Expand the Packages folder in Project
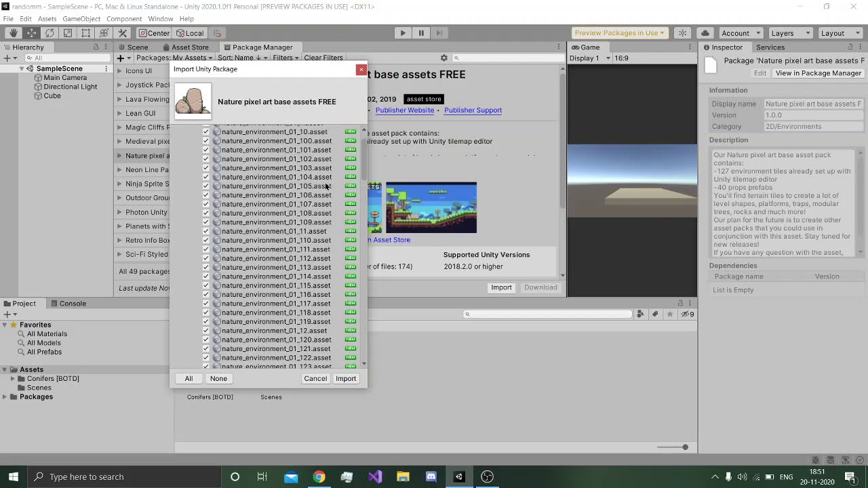868x488 pixels. pyautogui.click(x=5, y=397)
